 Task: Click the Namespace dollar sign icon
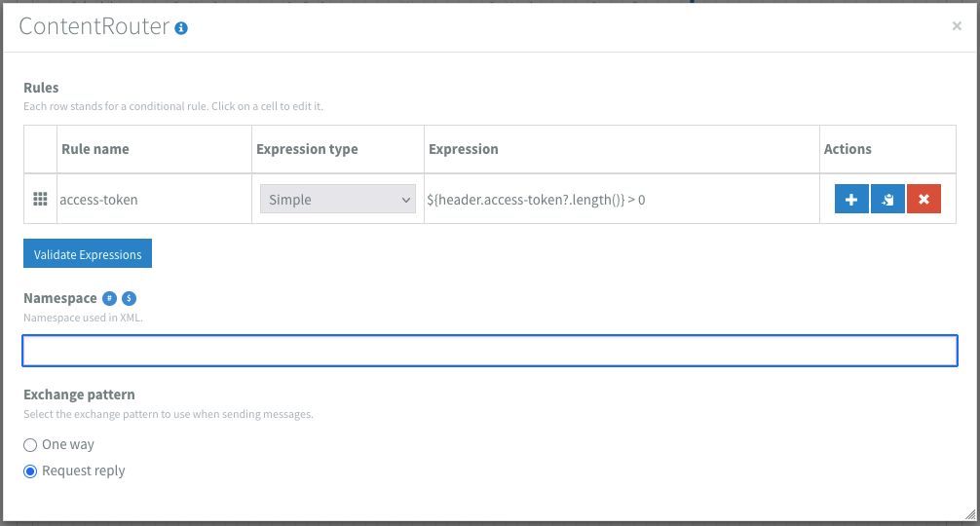coord(129,298)
